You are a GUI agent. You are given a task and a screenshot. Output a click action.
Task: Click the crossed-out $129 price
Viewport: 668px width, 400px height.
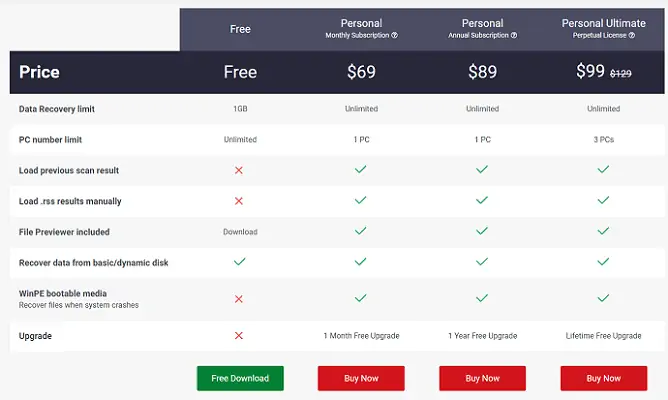[x=621, y=74]
